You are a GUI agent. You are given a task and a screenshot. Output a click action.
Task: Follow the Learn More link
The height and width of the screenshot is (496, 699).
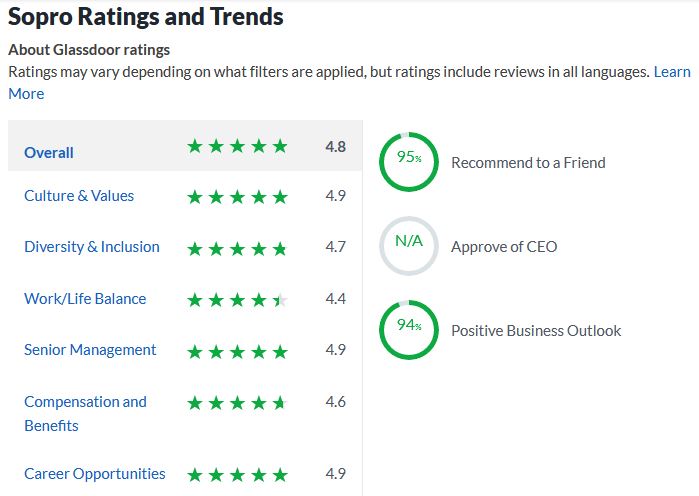coord(671,72)
